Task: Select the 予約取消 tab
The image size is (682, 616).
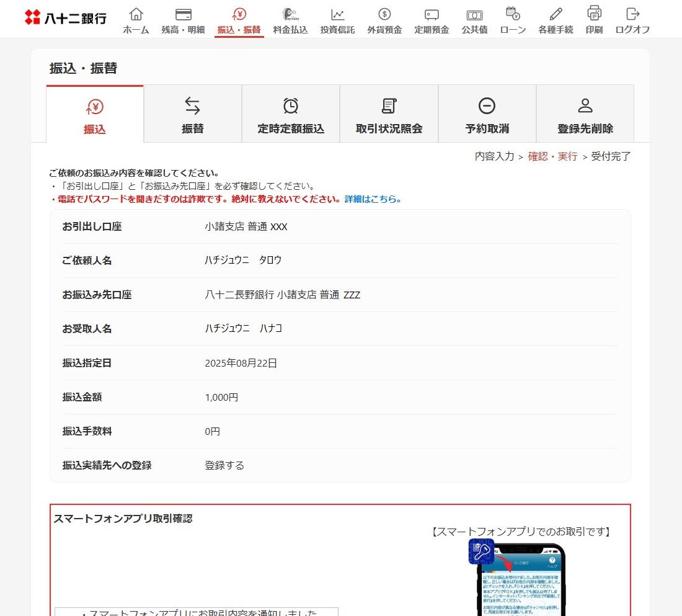Action: click(487, 115)
